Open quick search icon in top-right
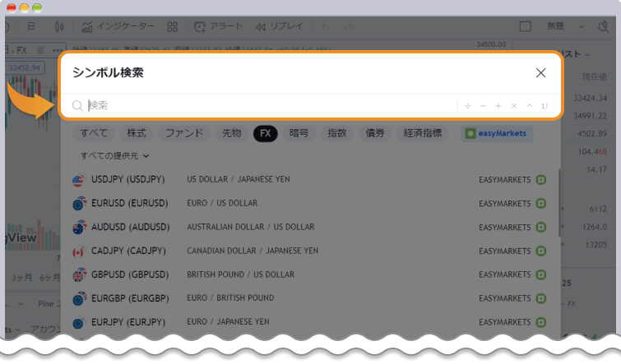Image resolution: width=621 pixels, height=364 pixels. pyautogui.click(x=603, y=26)
